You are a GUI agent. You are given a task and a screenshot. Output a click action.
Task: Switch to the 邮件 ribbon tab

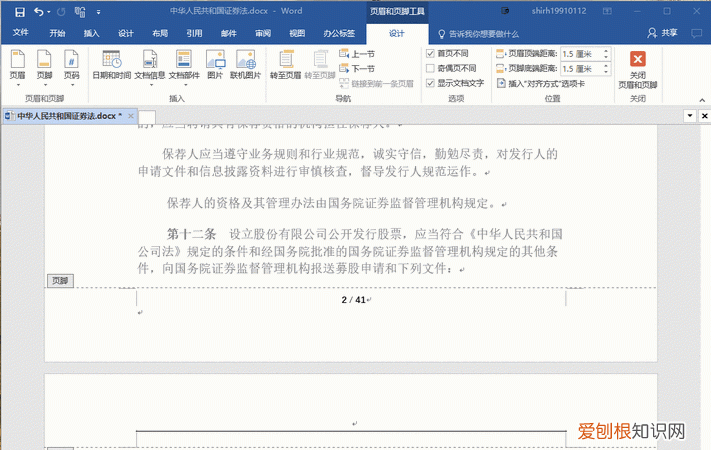[229, 33]
